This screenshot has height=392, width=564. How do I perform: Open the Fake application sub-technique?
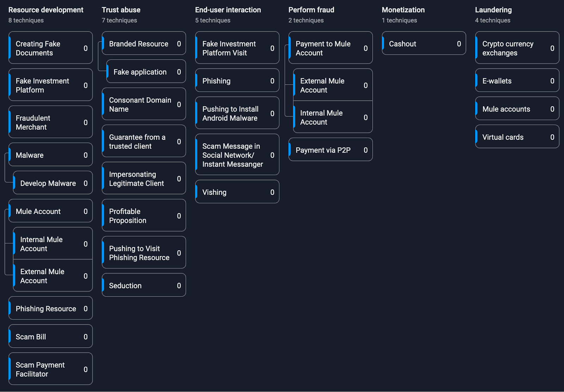[146, 72]
